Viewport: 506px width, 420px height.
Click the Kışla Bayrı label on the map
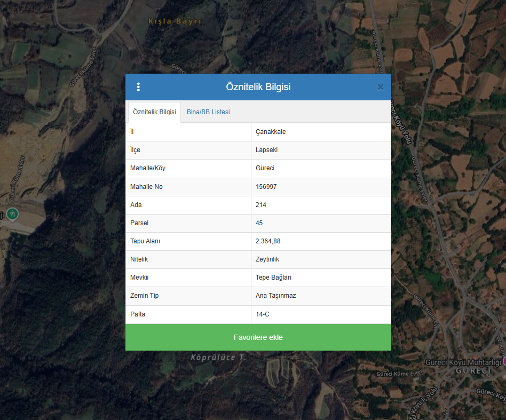[175, 21]
